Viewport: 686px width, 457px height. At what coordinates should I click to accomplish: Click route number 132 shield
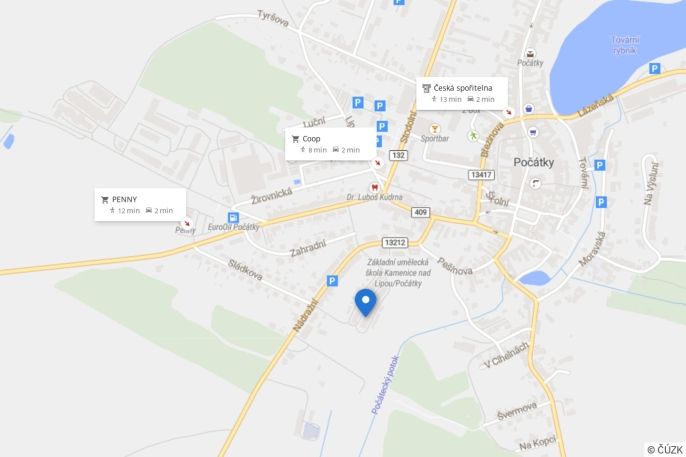click(398, 155)
